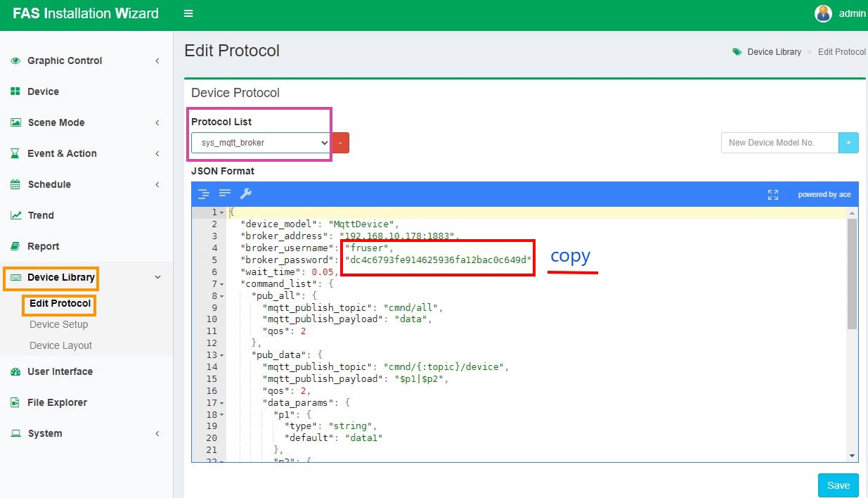Follow the Device Library breadcrumb link

pos(774,52)
